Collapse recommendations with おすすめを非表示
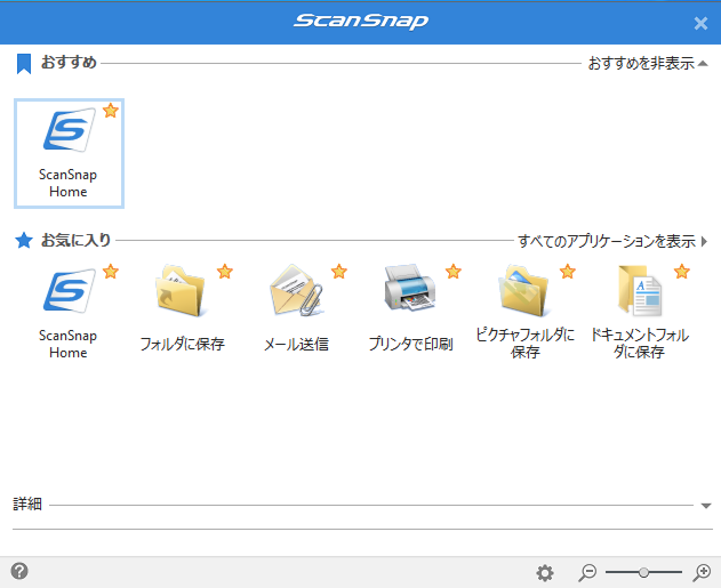The height and width of the screenshot is (588, 721). pos(648,63)
